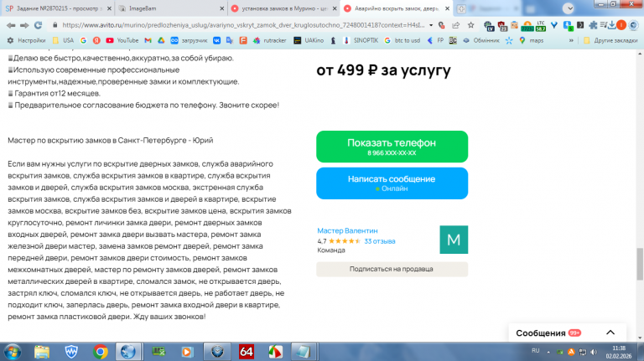Open the UAKino bookmark
This screenshot has height=361, width=644.
click(x=309, y=40)
